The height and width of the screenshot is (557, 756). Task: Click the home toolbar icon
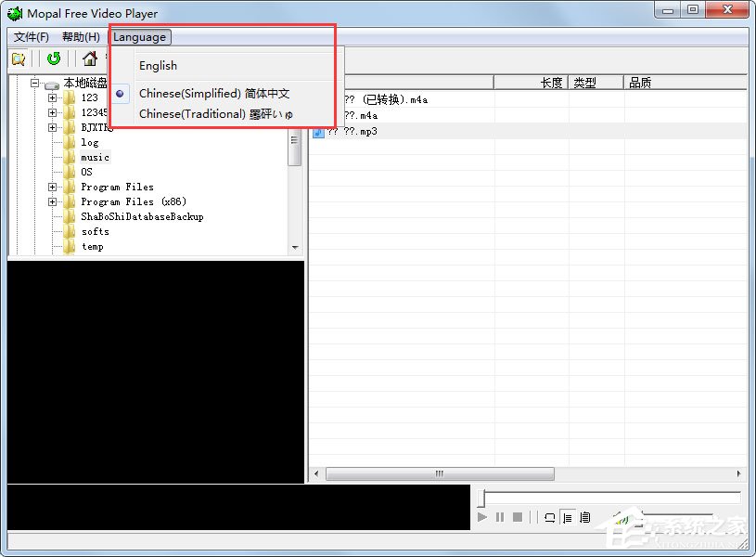[90, 59]
